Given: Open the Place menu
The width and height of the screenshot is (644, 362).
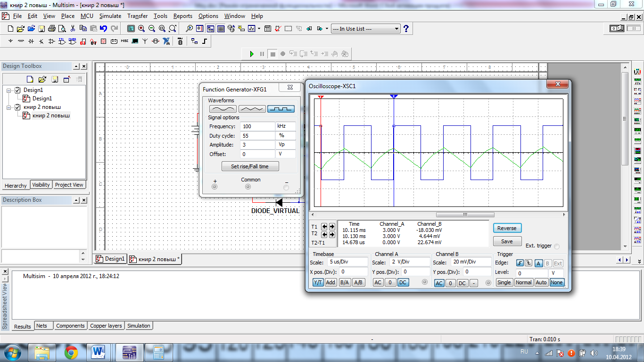Looking at the screenshot, I should [x=68, y=16].
